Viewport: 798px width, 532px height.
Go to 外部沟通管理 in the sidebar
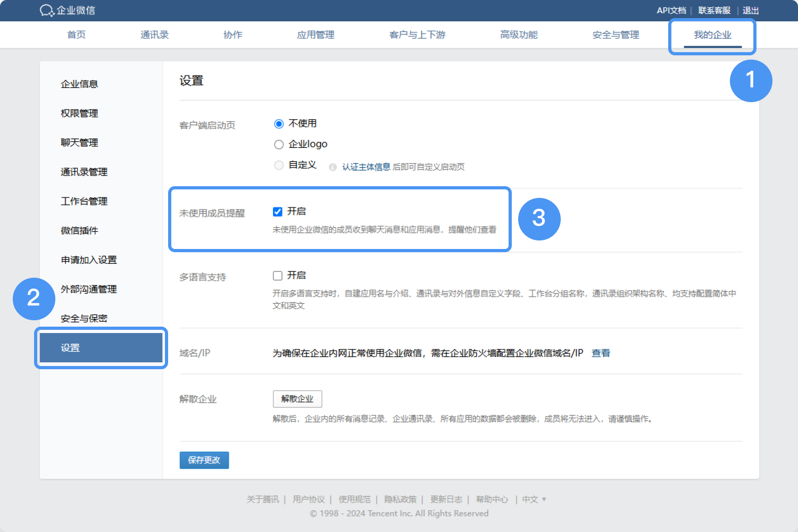[x=89, y=289]
